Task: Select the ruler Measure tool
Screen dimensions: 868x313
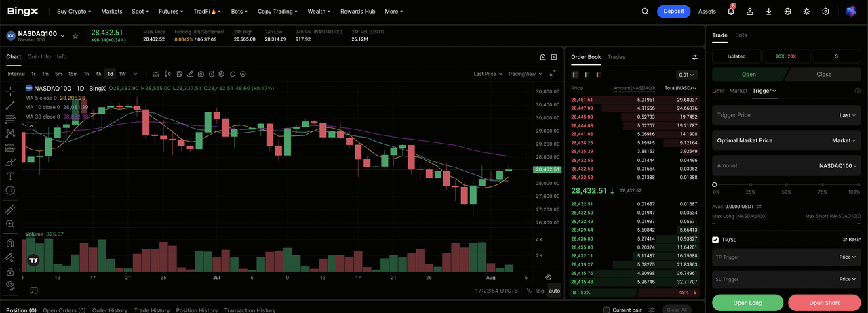Action: coord(10,209)
